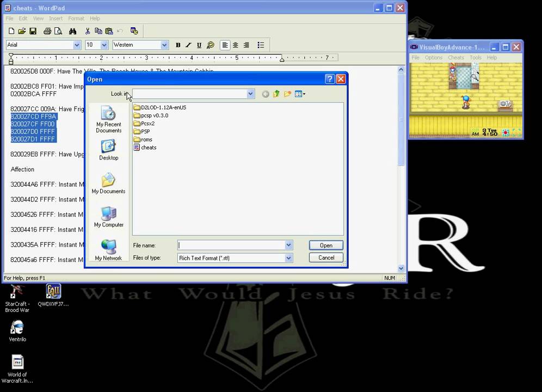Open the Help menu in WordPad
The image size is (542, 392).
click(x=95, y=19)
